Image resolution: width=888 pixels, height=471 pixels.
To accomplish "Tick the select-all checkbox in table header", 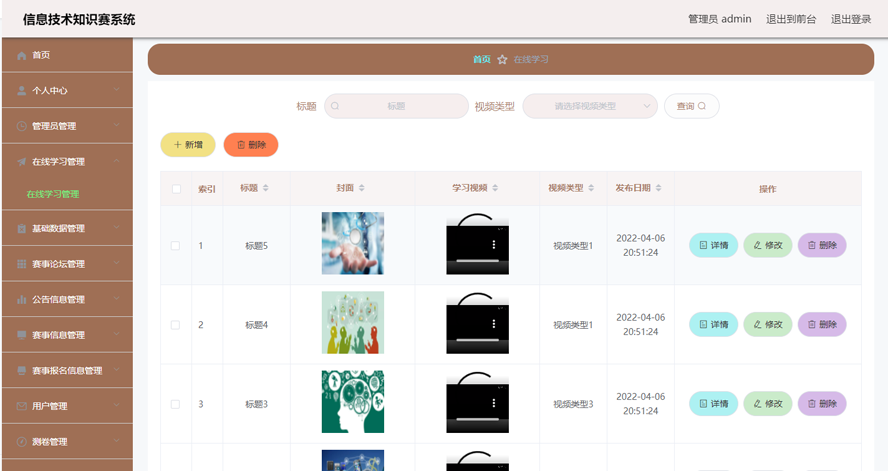I will click(x=176, y=189).
